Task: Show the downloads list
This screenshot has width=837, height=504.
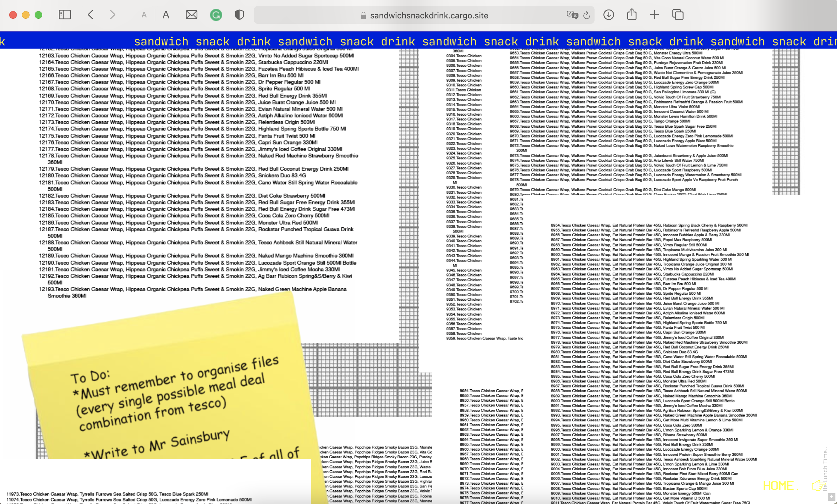Action: pyautogui.click(x=609, y=15)
